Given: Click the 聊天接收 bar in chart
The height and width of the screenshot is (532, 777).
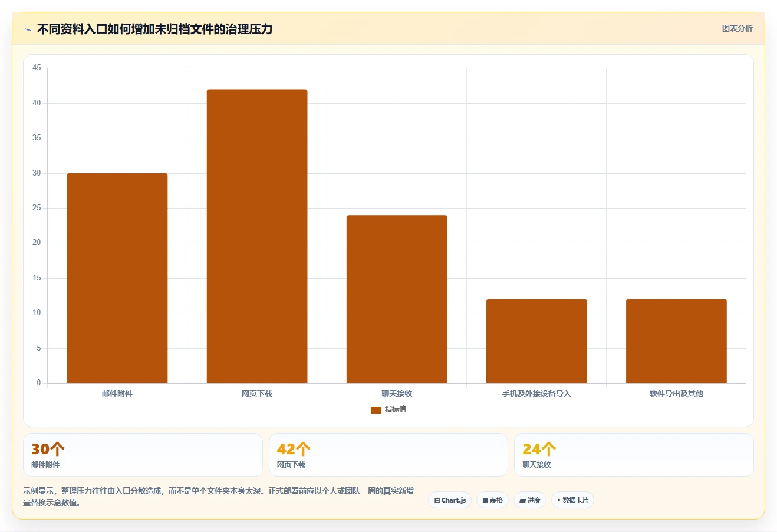Looking at the screenshot, I should point(397,299).
